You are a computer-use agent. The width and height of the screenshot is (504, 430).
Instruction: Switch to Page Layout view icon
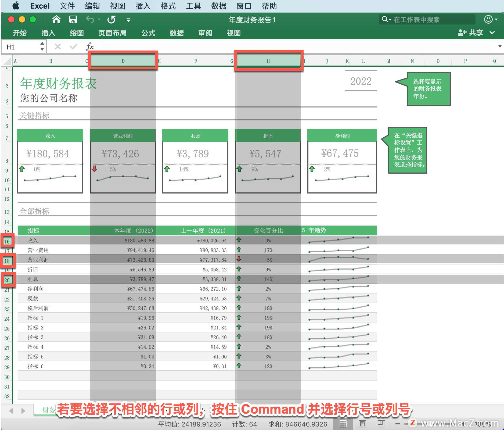point(362,424)
